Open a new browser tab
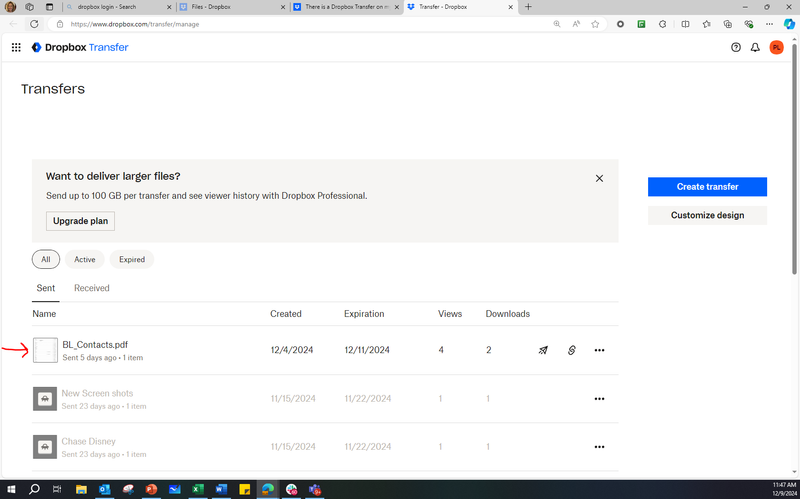The height and width of the screenshot is (499, 800). (x=528, y=7)
